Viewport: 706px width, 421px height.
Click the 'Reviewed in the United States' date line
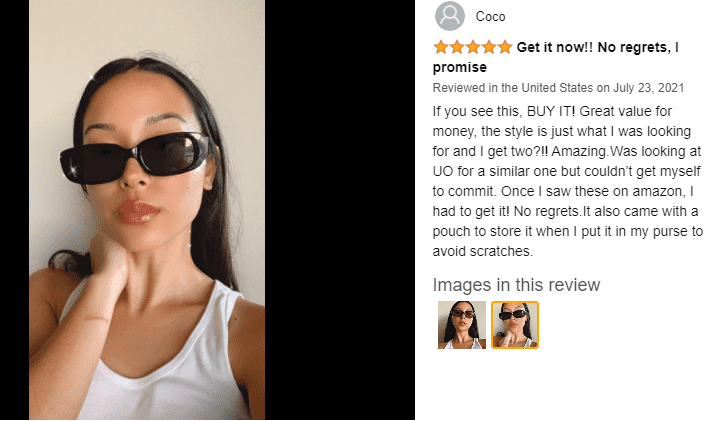tap(558, 88)
